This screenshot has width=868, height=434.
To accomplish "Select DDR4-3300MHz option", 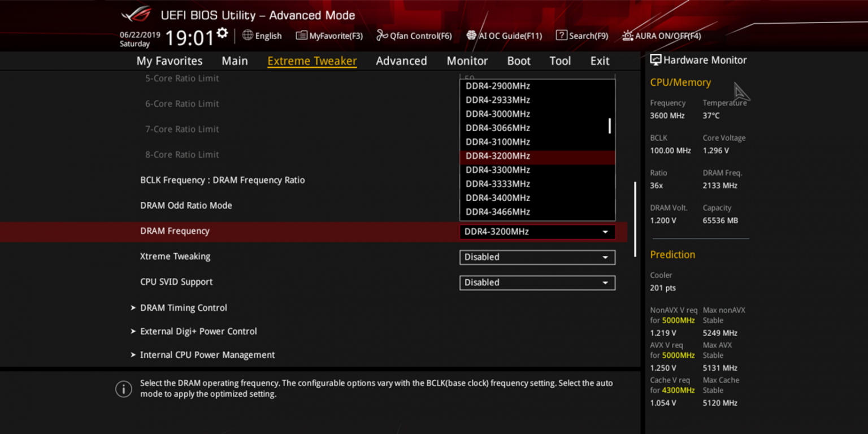I will tap(537, 170).
